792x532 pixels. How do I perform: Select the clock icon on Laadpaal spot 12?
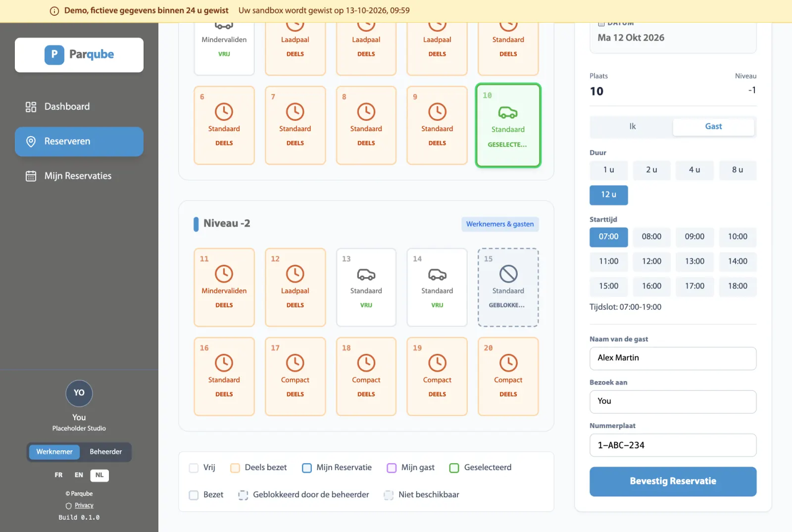(x=295, y=274)
